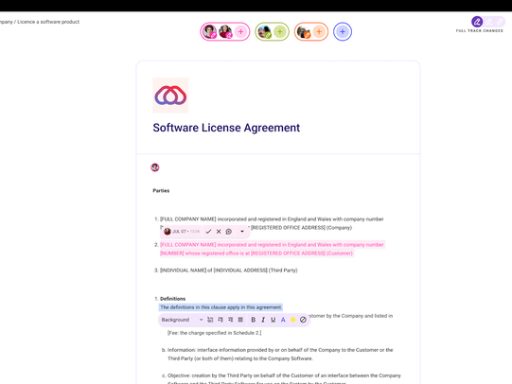Screen dimensions: 512x384
Task: Change the text color with the A icon
Action: (x=283, y=320)
